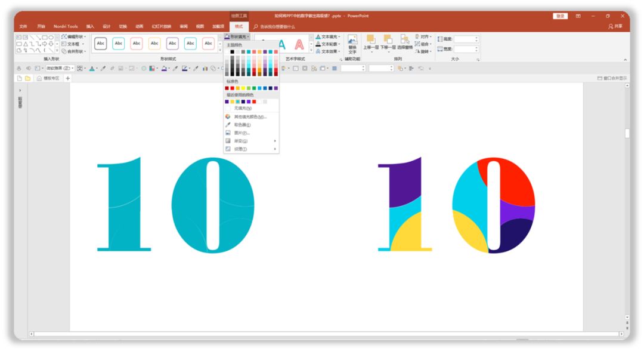Viewport: 644px width, 351px height.
Task: Switch to the 开始 (Home) ribbon tab
Action: coord(41,26)
